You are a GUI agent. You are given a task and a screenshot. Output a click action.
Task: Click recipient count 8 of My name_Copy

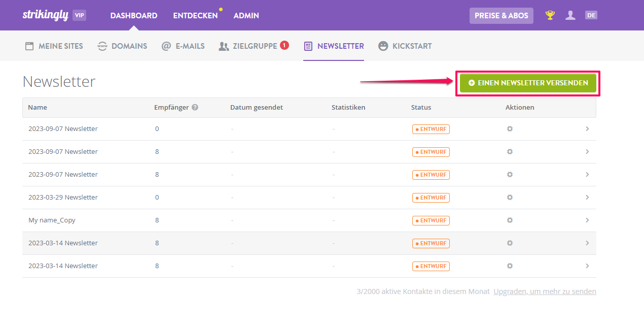(157, 220)
